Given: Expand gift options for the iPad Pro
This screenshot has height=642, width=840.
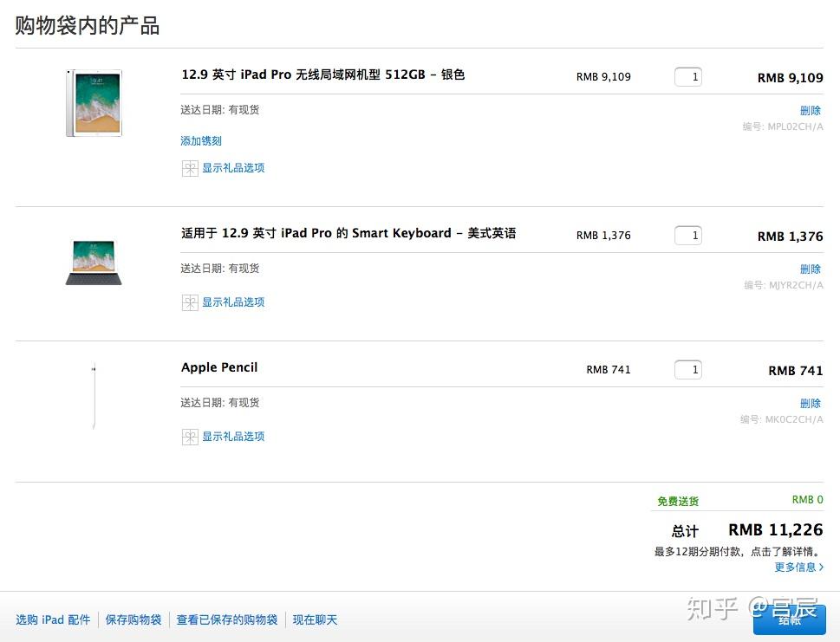Looking at the screenshot, I should point(232,168).
